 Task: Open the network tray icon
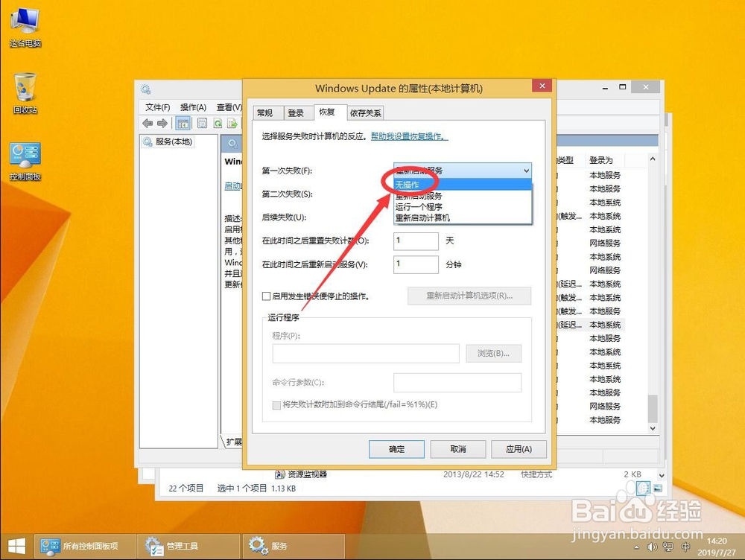point(668,547)
